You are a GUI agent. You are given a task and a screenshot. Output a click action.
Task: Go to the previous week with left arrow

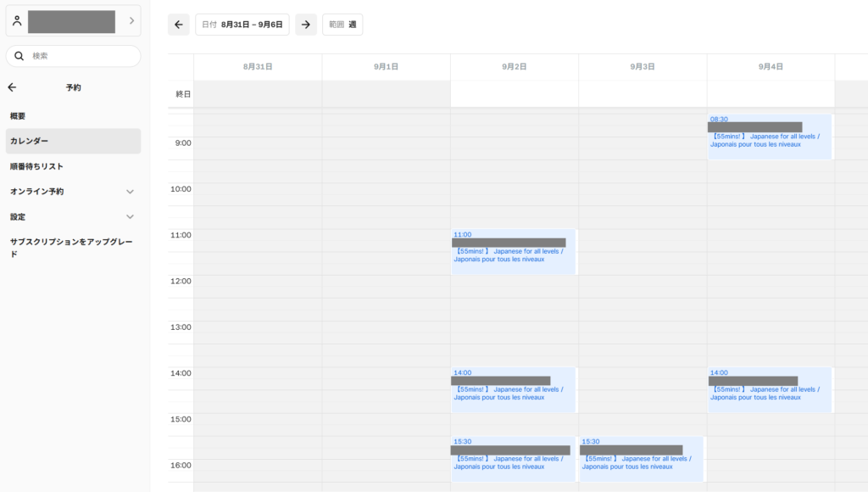pyautogui.click(x=178, y=25)
